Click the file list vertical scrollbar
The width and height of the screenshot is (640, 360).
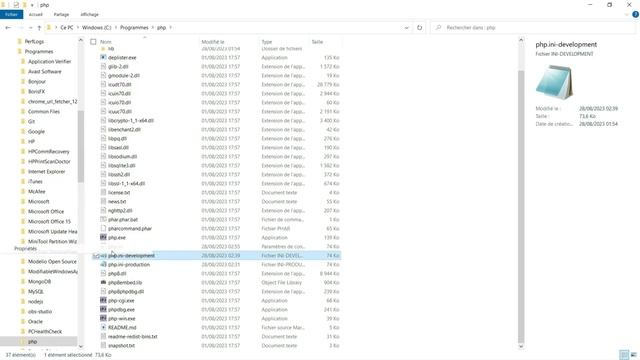coord(521,206)
